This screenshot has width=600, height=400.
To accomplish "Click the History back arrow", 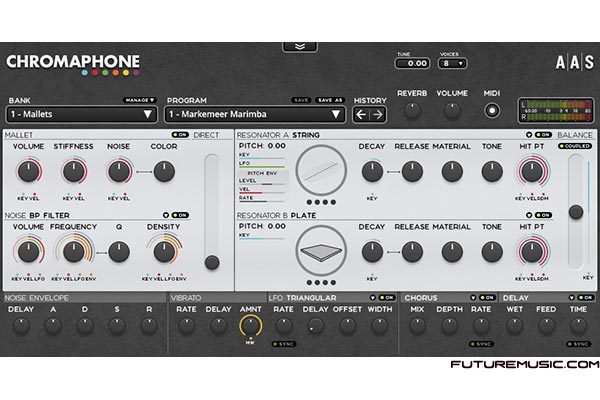I will tap(361, 114).
